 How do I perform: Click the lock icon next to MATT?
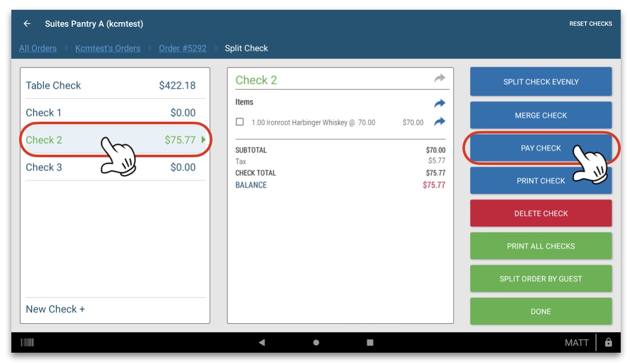click(x=608, y=342)
